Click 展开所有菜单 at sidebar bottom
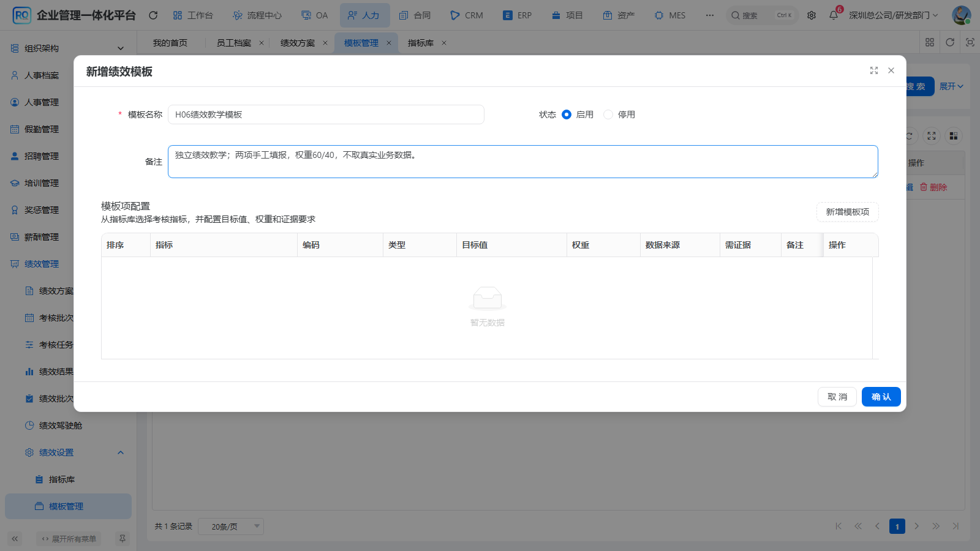 click(69, 539)
